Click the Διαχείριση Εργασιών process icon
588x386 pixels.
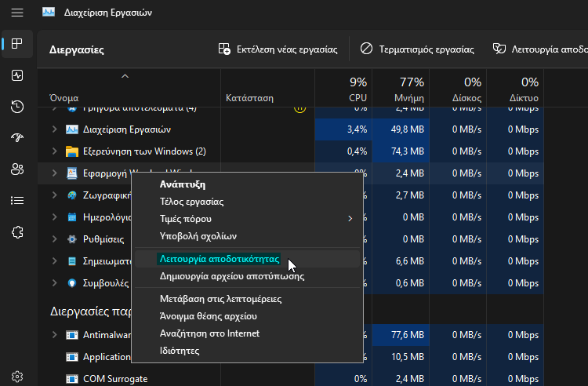[x=72, y=129]
